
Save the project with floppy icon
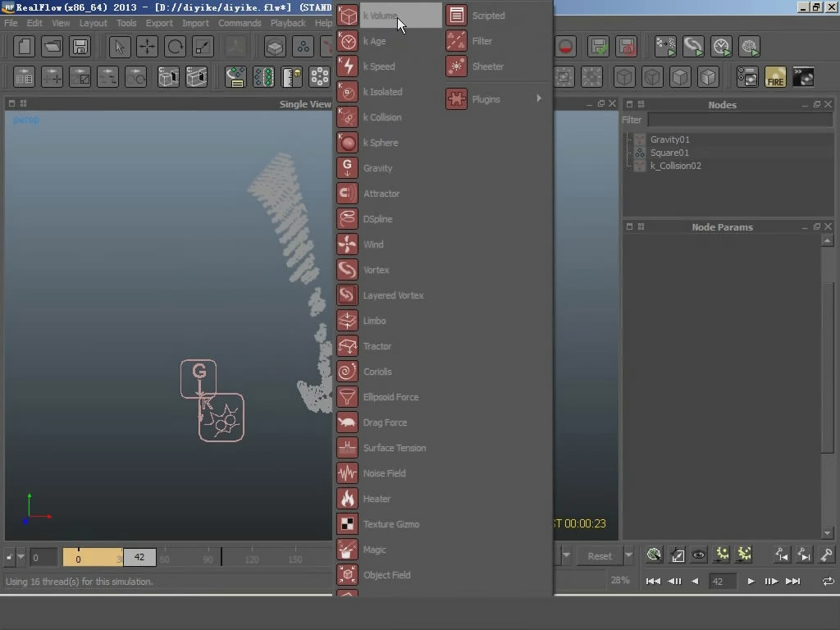80,47
